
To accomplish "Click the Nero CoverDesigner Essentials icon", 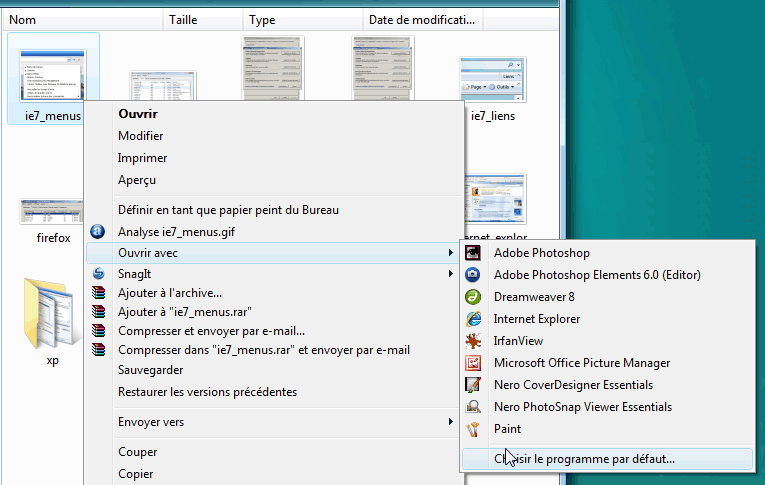I will [x=474, y=385].
